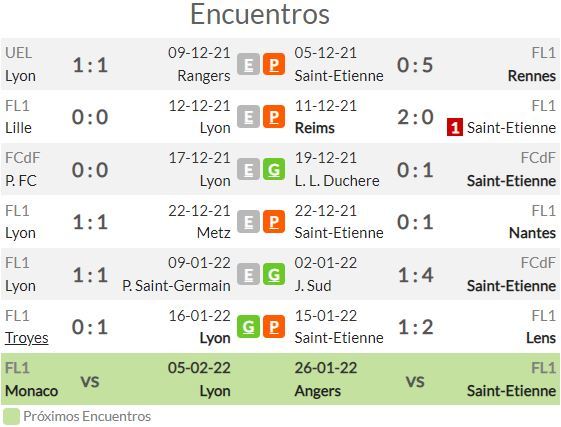The width and height of the screenshot is (561, 427).
Task: Click the green G badge beside J. Sud
Action: (274, 275)
